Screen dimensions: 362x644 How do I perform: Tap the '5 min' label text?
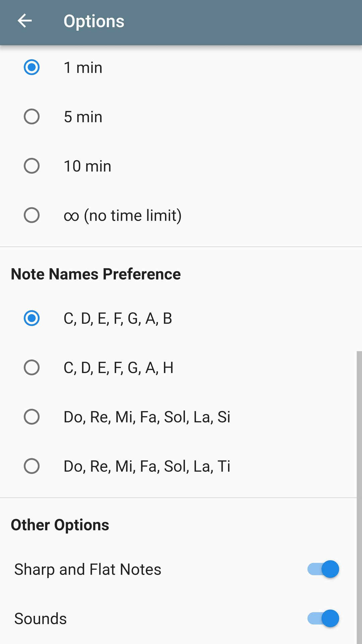[83, 117]
